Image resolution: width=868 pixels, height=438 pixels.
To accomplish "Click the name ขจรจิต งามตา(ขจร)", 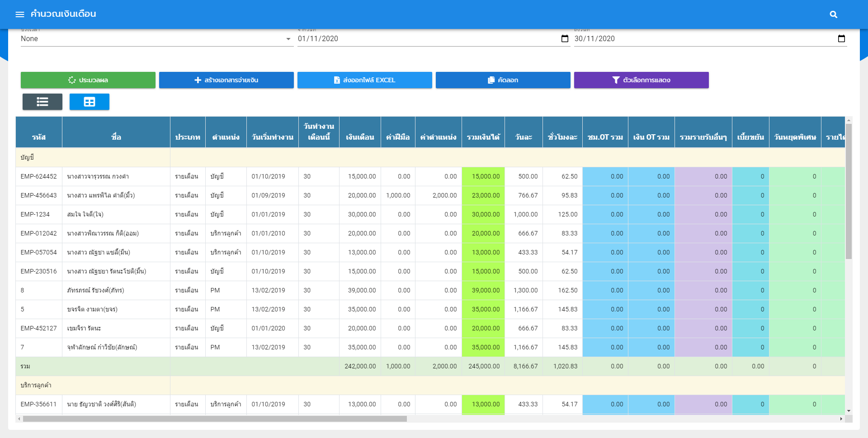I will pyautogui.click(x=92, y=309).
